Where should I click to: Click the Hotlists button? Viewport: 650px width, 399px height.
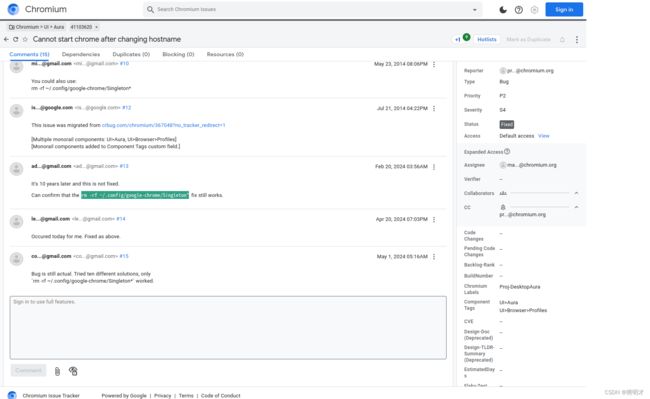(x=487, y=39)
